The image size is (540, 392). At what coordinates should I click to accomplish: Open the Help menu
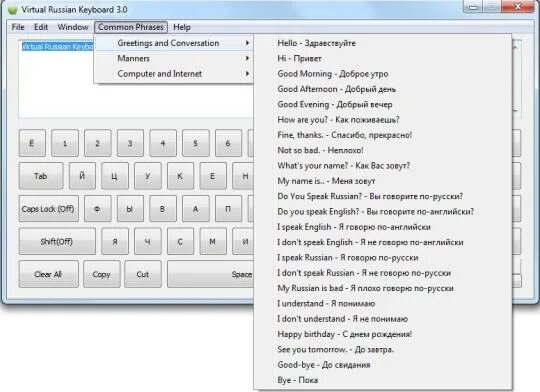click(182, 27)
